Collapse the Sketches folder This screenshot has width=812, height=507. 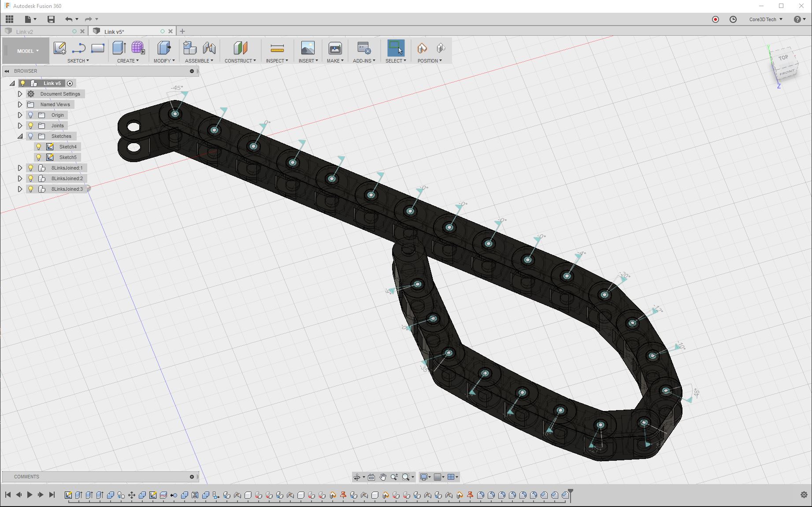[x=20, y=136]
